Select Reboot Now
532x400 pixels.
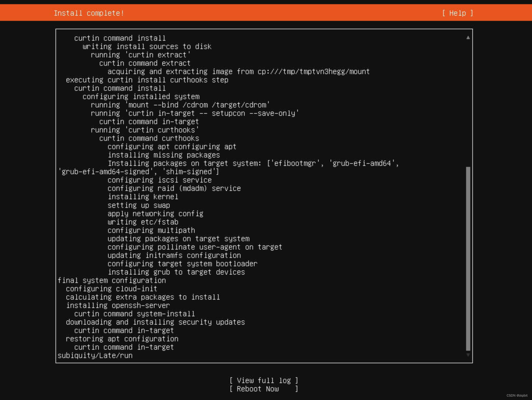pyautogui.click(x=264, y=389)
